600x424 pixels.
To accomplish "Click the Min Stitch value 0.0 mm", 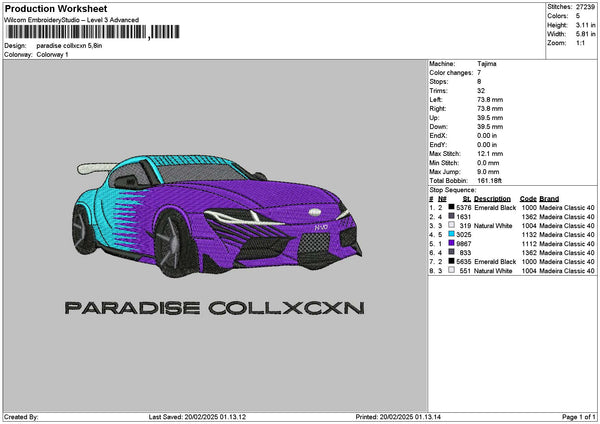I will (x=488, y=163).
